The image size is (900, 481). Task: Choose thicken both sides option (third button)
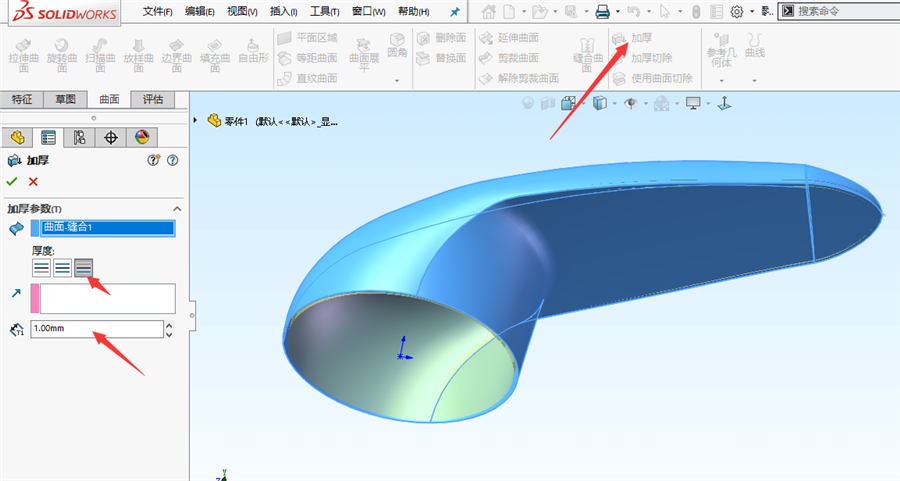tap(83, 267)
